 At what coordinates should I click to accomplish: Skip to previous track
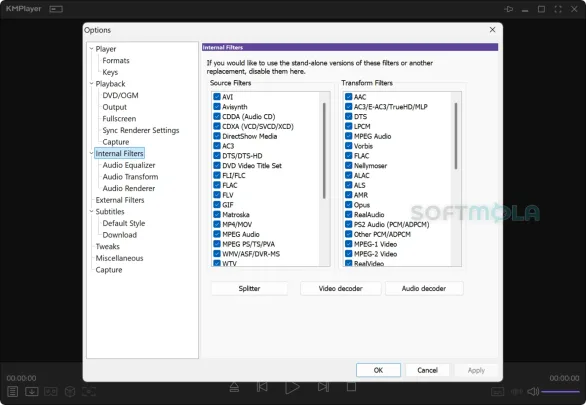point(262,387)
